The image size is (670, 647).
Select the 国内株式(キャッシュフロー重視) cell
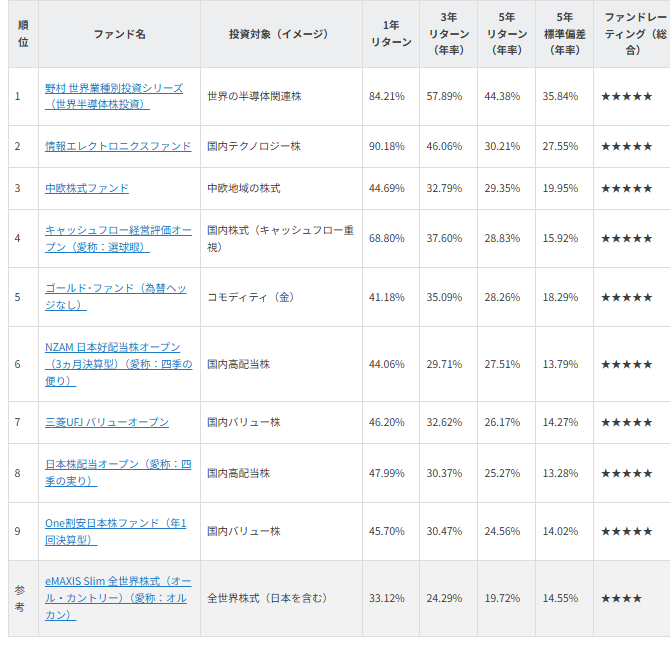(281, 238)
